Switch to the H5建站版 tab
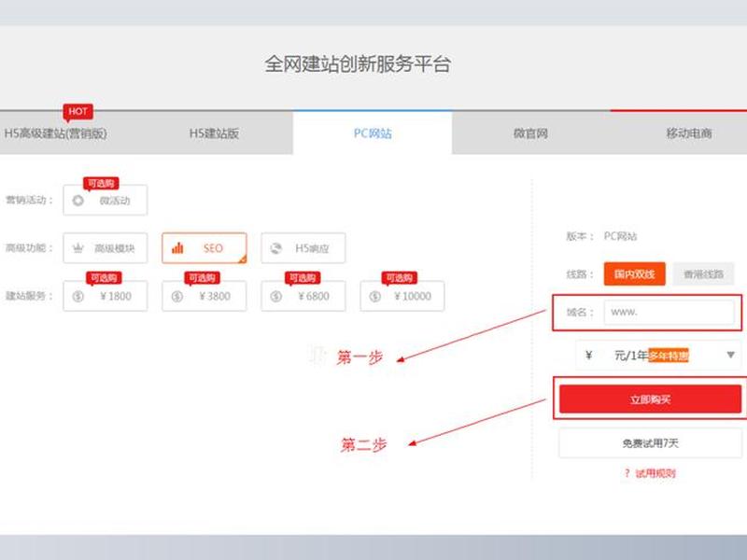Viewport: 747px width, 560px height. pyautogui.click(x=214, y=133)
